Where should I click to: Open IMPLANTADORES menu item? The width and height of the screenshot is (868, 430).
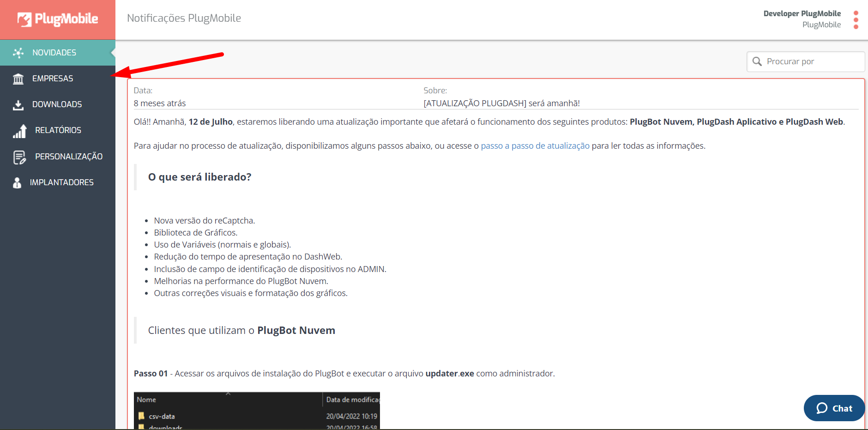tap(58, 182)
